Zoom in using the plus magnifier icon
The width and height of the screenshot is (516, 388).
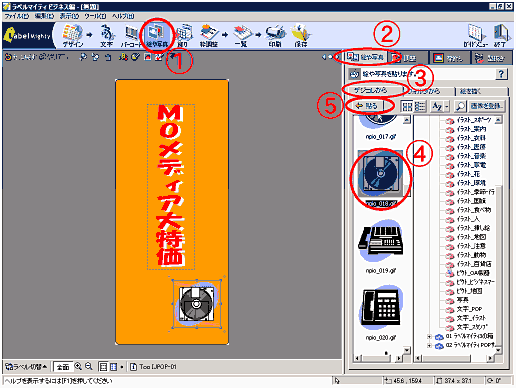pos(78,366)
